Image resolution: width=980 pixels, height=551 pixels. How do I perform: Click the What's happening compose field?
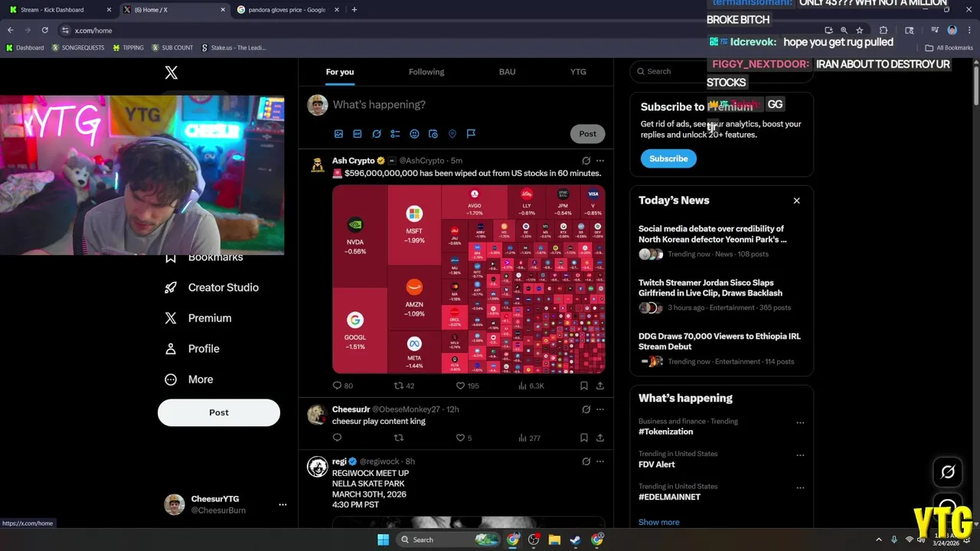click(x=467, y=105)
